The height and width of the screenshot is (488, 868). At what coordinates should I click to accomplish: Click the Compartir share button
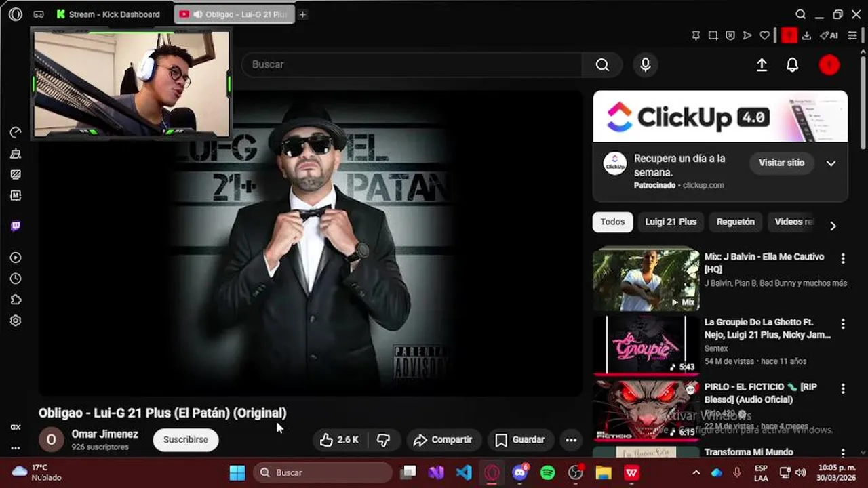(x=443, y=440)
